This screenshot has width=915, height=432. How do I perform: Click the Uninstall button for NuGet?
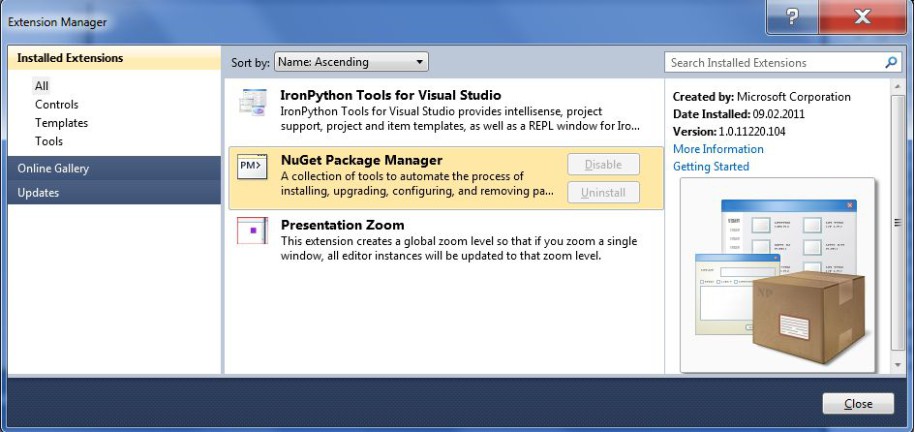point(603,192)
